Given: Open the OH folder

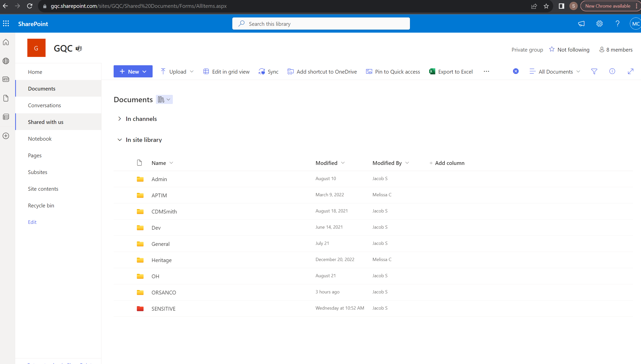Looking at the screenshot, I should (155, 276).
